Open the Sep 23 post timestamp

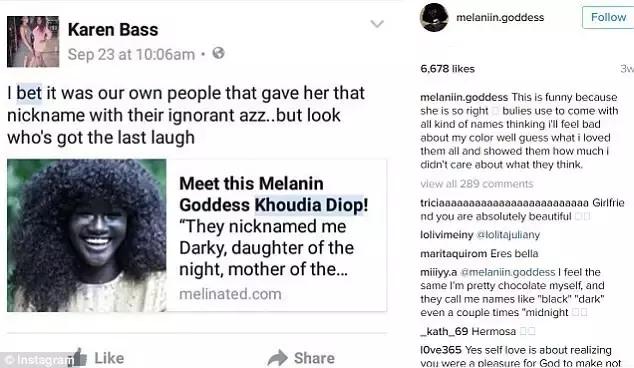[x=131, y=54]
